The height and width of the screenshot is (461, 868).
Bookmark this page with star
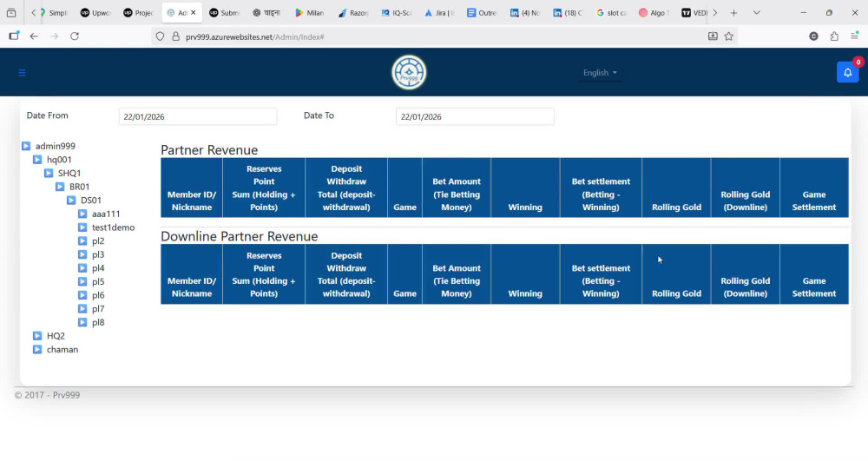(729, 36)
